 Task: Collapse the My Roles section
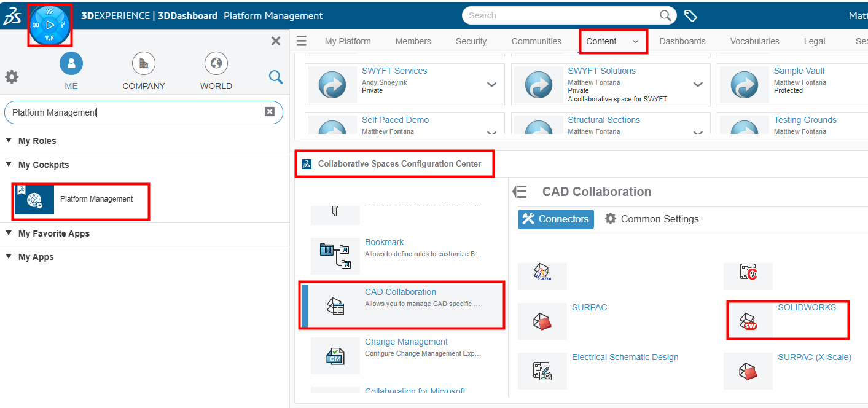[x=9, y=140]
